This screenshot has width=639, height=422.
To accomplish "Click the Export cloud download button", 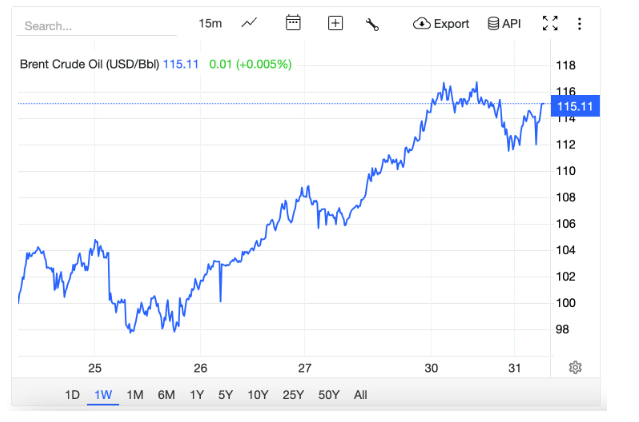I will point(441,23).
